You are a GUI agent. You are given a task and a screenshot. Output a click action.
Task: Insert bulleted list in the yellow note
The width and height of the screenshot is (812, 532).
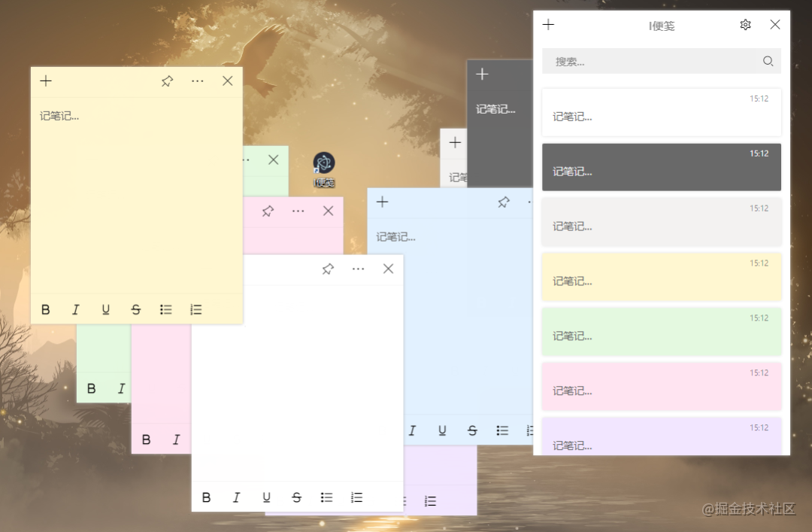click(165, 309)
